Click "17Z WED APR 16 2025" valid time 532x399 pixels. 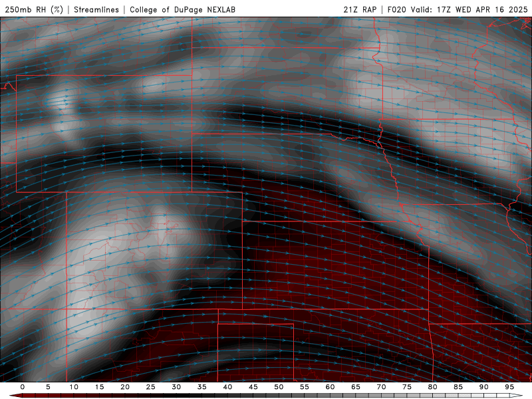482,9
